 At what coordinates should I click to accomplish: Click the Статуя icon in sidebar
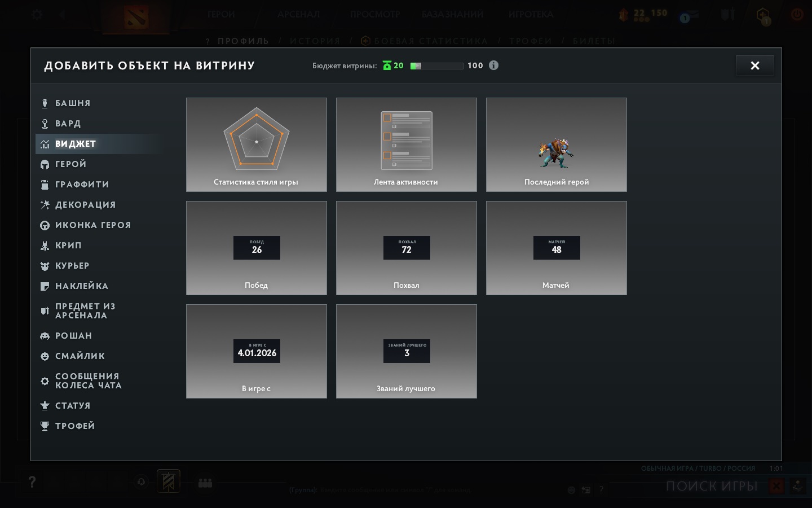click(x=45, y=406)
